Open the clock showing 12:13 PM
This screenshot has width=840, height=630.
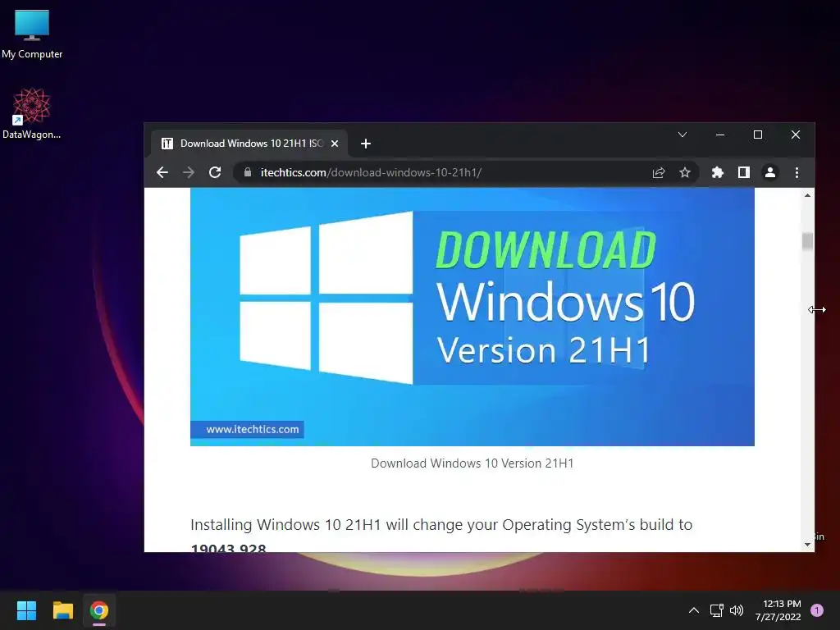point(778,610)
